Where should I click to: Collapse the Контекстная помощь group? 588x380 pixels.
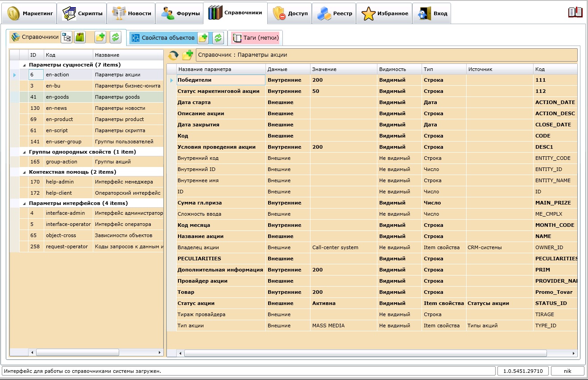click(24, 172)
